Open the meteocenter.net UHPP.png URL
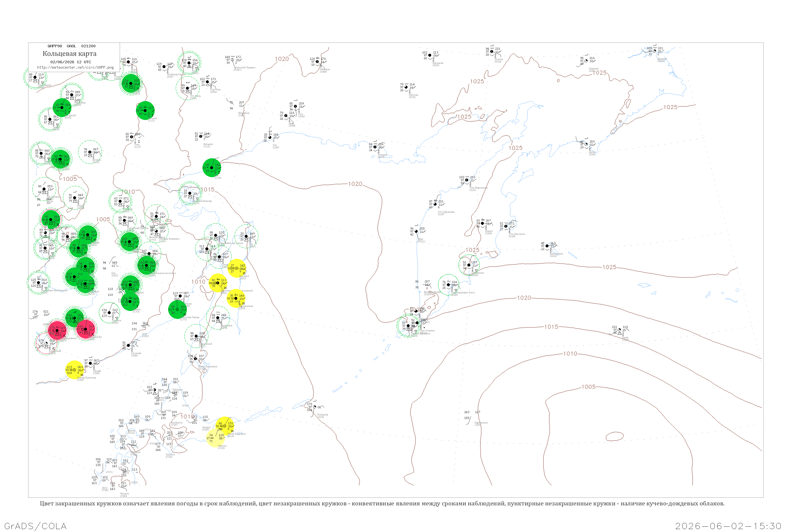The image size is (798, 532). point(75,68)
